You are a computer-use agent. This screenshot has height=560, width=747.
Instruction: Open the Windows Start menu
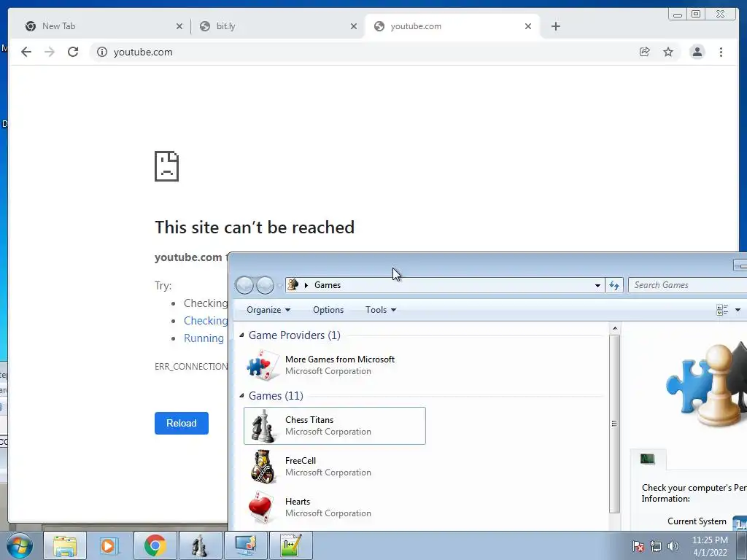[19, 545]
